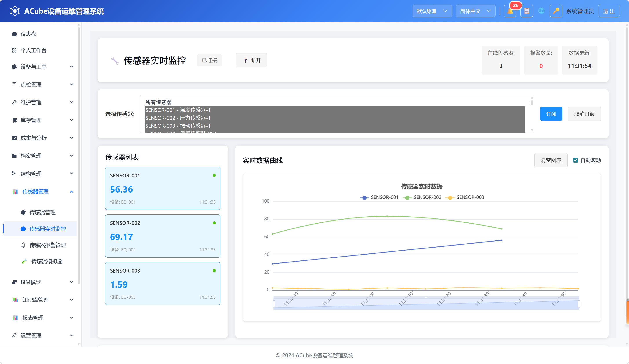
Task: Expand 维护管理 sidebar menu
Action: point(40,102)
